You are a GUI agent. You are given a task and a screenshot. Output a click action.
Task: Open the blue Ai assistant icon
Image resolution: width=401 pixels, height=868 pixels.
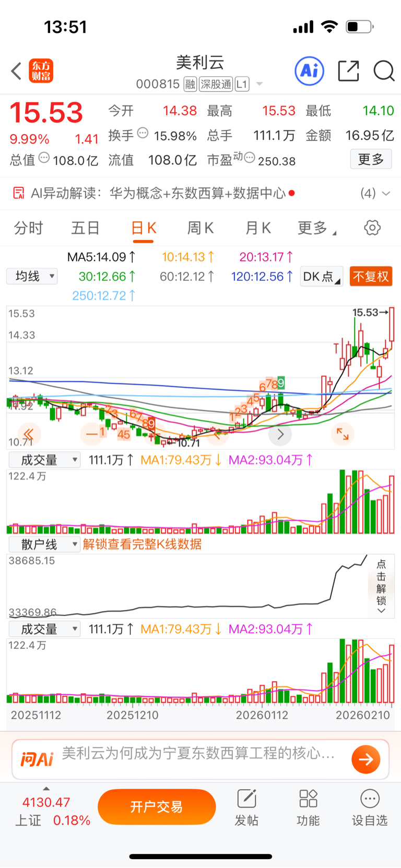point(310,71)
